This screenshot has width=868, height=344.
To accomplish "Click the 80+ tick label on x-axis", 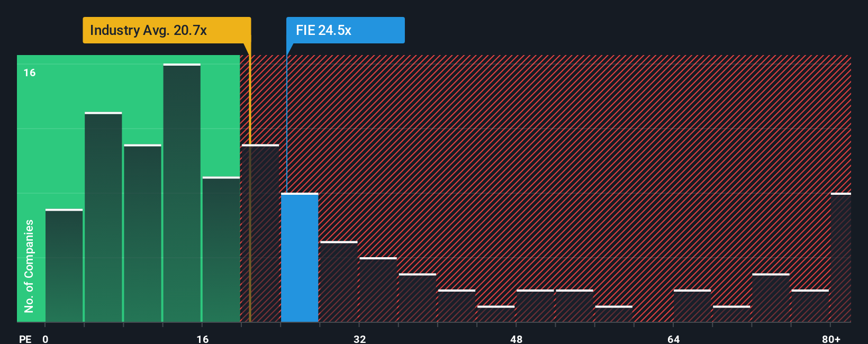I will pyautogui.click(x=831, y=339).
